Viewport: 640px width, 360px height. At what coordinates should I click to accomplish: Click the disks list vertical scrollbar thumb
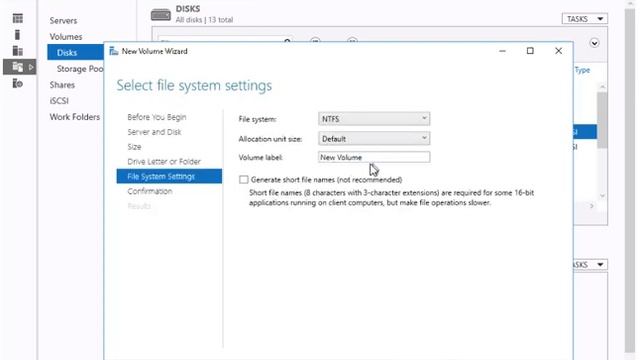[x=602, y=120]
